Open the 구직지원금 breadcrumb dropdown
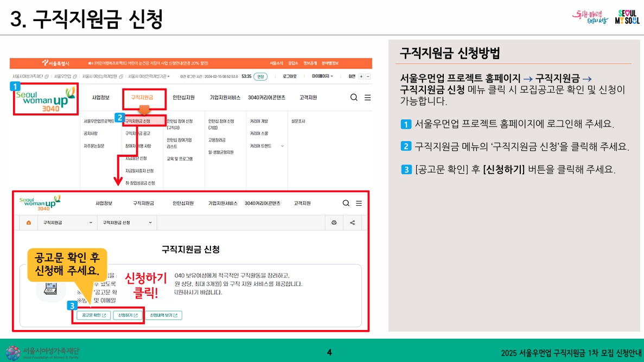This screenshot has height=362, width=644. (67, 223)
